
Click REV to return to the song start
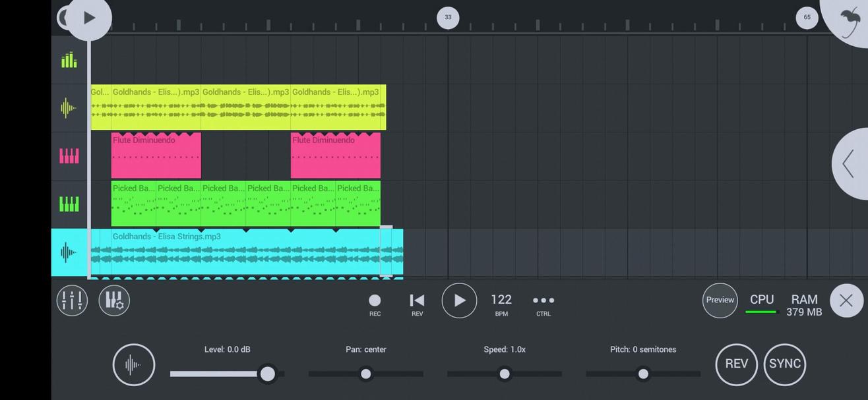pyautogui.click(x=417, y=300)
